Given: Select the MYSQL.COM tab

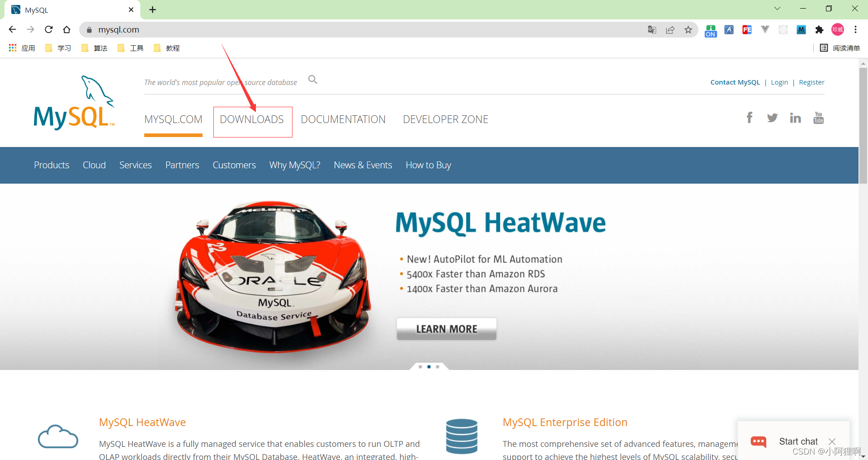Looking at the screenshot, I should pyautogui.click(x=173, y=119).
